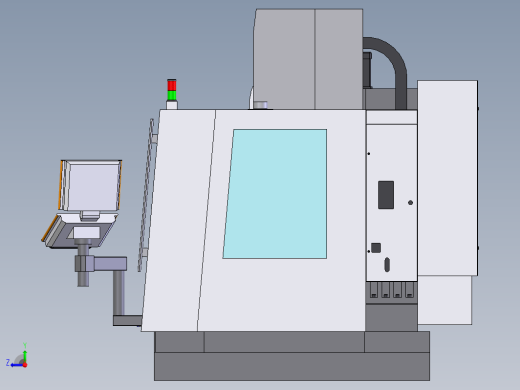
Task: Select the control panel monitor screen
Action: tap(90, 185)
